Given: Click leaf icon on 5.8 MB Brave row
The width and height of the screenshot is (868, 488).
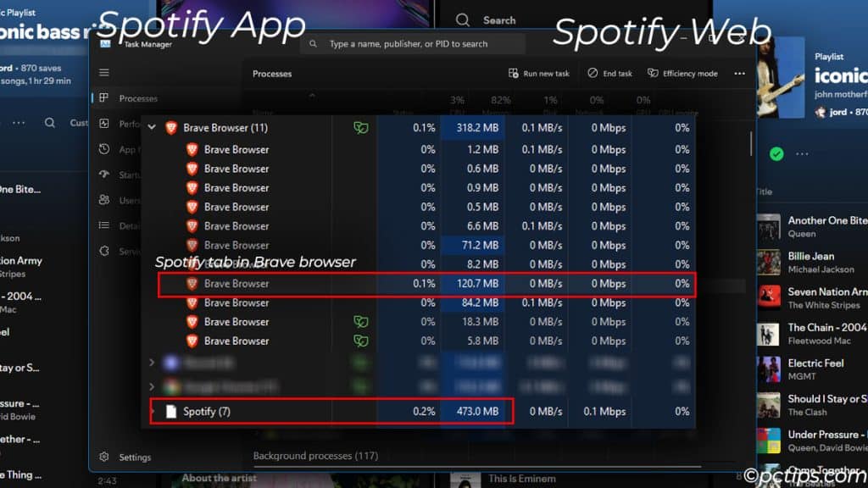Looking at the screenshot, I should tap(361, 341).
